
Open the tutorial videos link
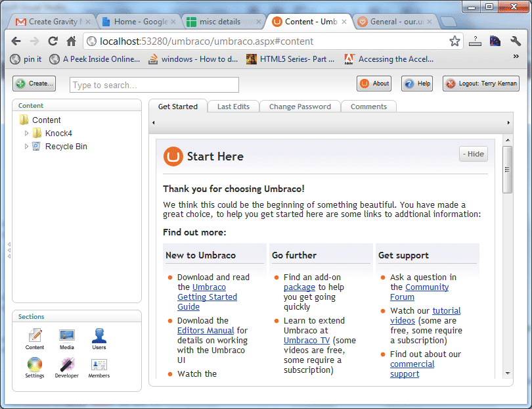point(426,315)
